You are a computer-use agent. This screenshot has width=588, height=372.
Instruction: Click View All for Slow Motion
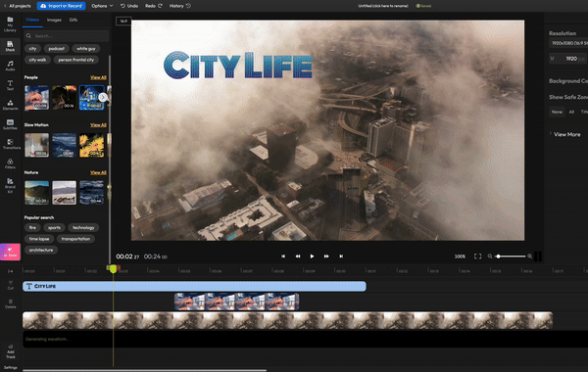[x=98, y=125]
